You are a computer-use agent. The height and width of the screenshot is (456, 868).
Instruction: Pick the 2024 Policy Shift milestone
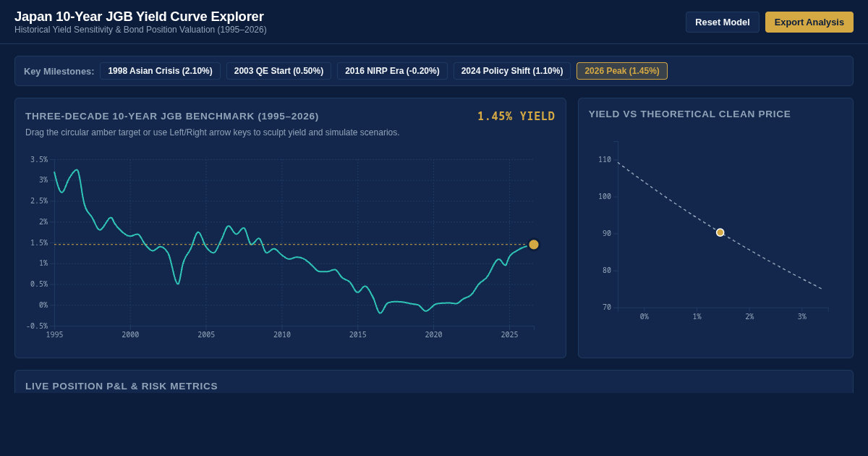click(512, 71)
